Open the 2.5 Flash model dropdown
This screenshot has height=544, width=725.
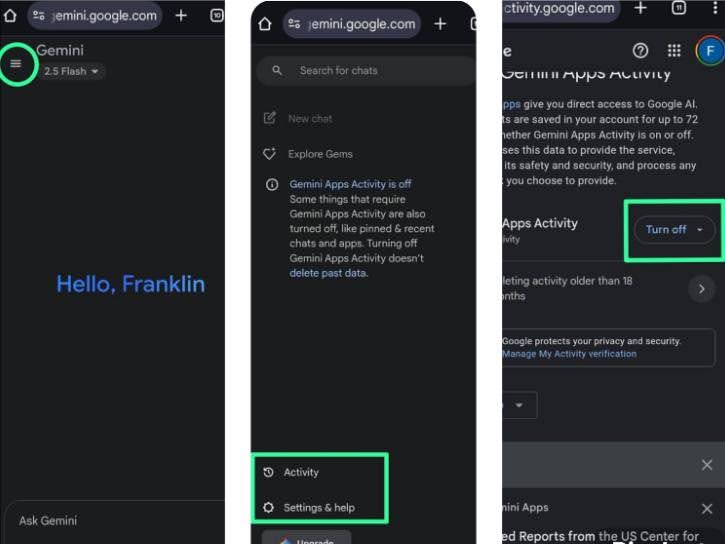click(x=71, y=71)
